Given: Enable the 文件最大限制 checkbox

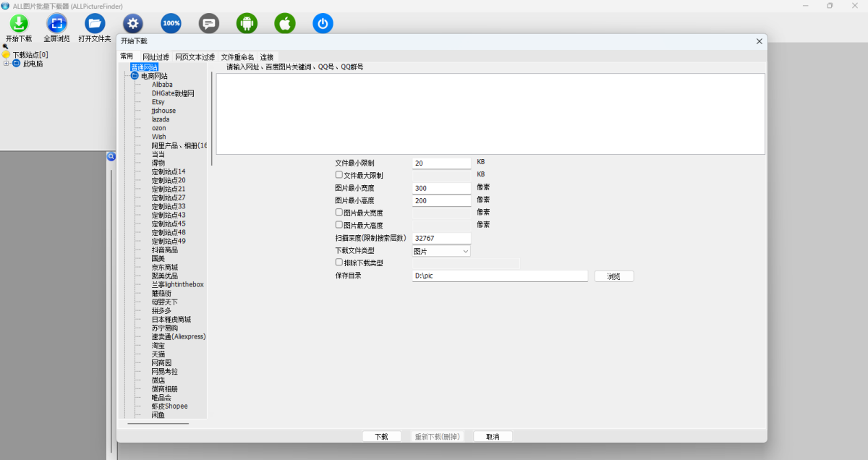Looking at the screenshot, I should [339, 174].
